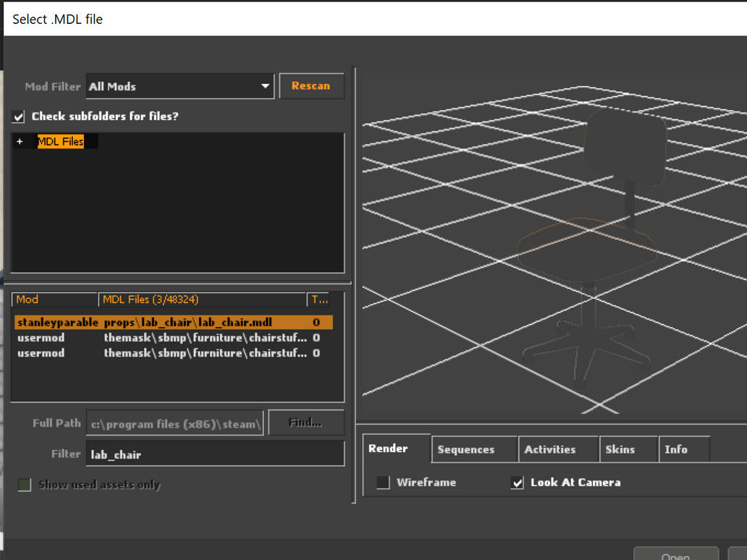Image resolution: width=747 pixels, height=560 pixels.
Task: Enable the Wireframe checkbox
Action: pos(383,483)
